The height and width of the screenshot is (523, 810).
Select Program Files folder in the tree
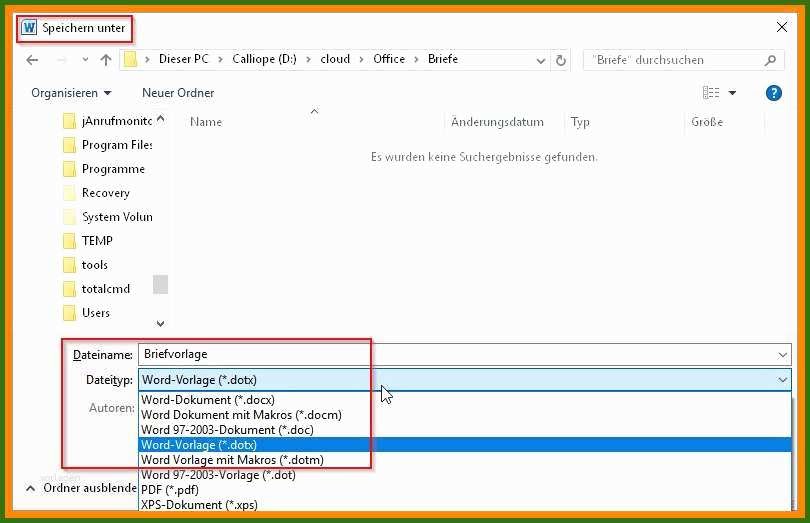(107, 145)
